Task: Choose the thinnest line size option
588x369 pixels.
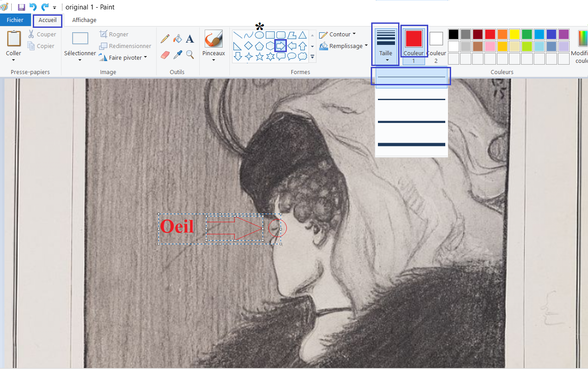Action: 412,77
